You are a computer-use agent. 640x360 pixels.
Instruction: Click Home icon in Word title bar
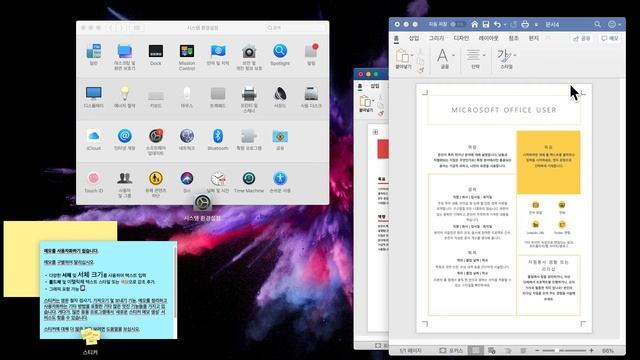tap(474, 24)
